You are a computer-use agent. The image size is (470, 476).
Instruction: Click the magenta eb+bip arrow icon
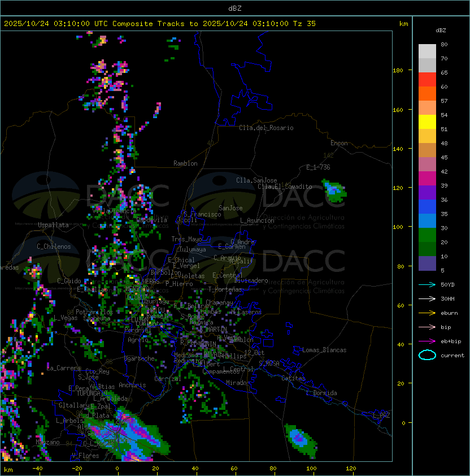(427, 341)
